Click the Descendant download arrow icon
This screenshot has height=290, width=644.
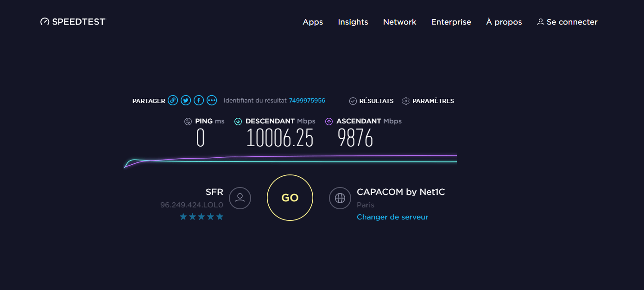[238, 122]
